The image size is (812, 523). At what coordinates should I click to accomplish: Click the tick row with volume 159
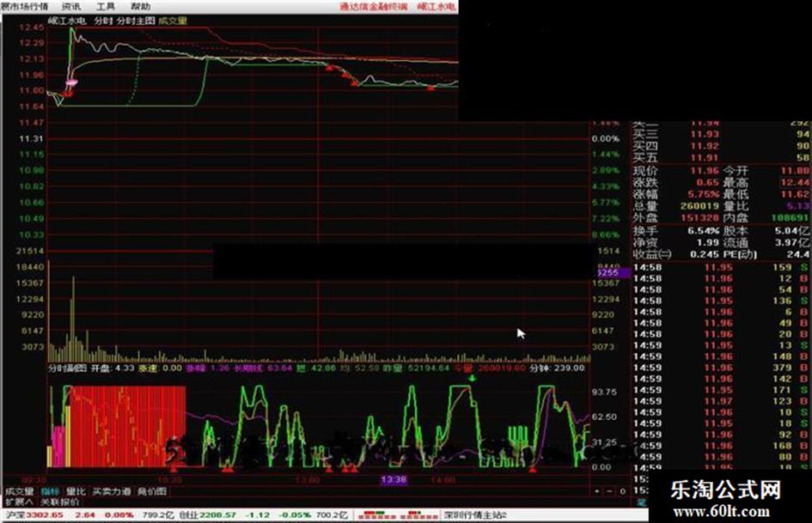click(721, 268)
